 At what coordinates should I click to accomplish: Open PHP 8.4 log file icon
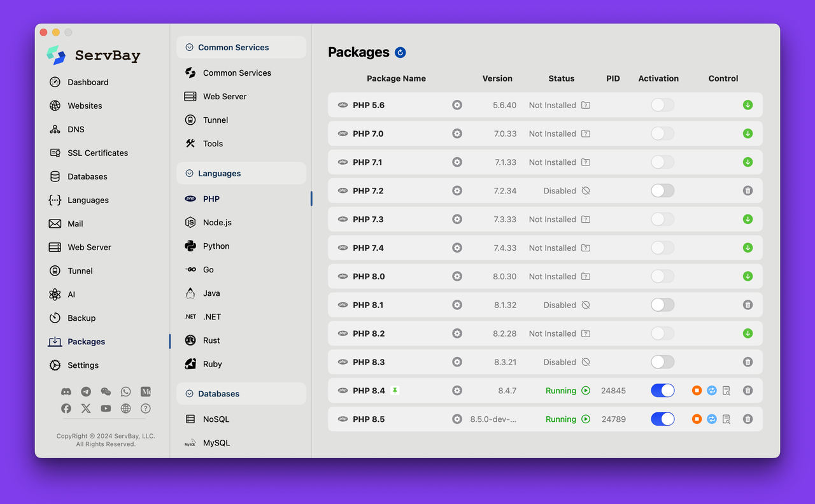726,391
